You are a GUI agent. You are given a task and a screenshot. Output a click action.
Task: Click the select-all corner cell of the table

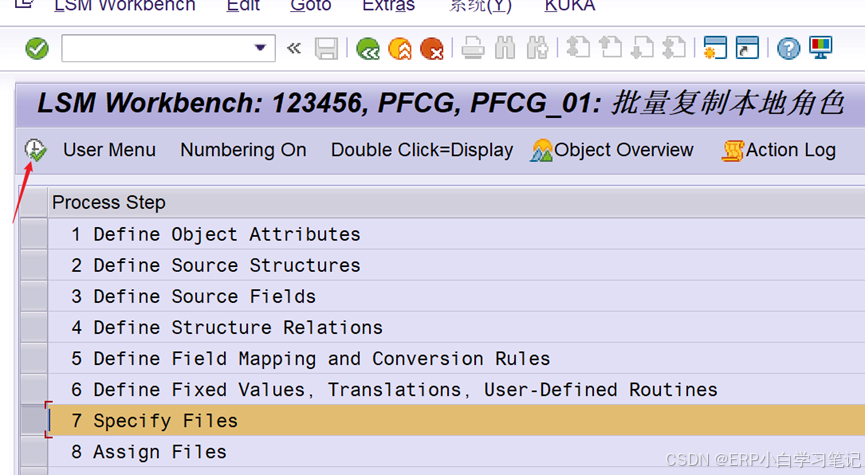(34, 202)
